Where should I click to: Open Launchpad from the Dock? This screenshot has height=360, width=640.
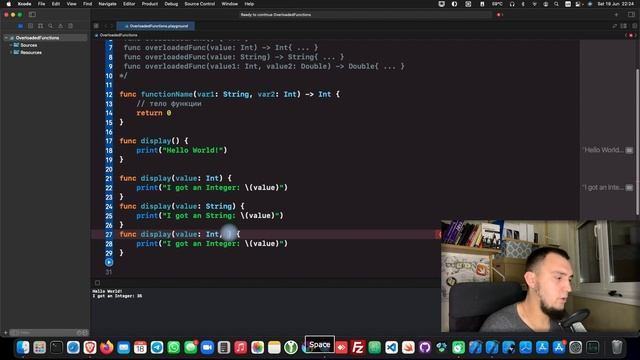click(40, 347)
